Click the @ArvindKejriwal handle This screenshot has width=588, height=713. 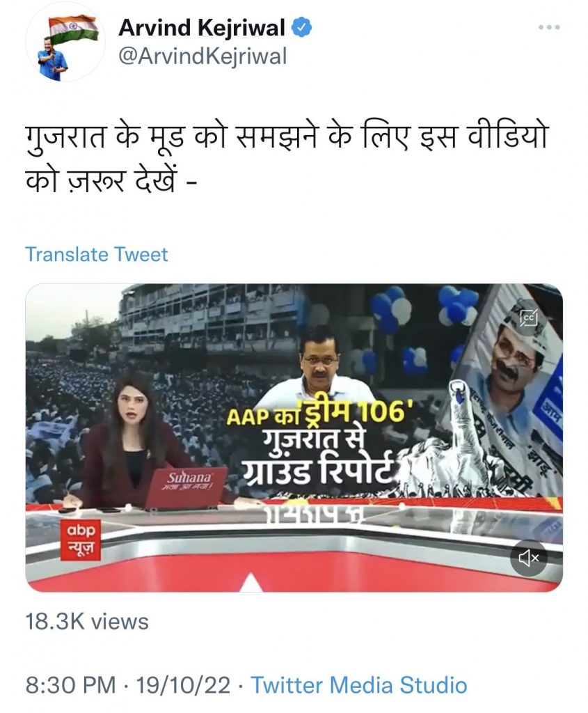pos(202,57)
